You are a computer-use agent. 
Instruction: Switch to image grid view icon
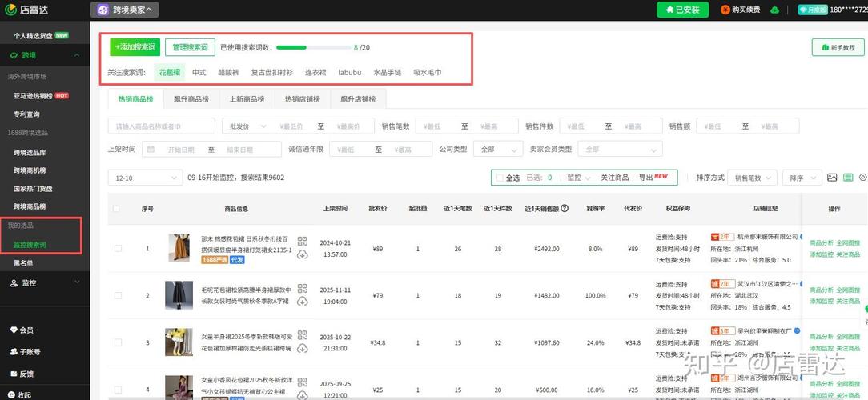click(x=832, y=178)
